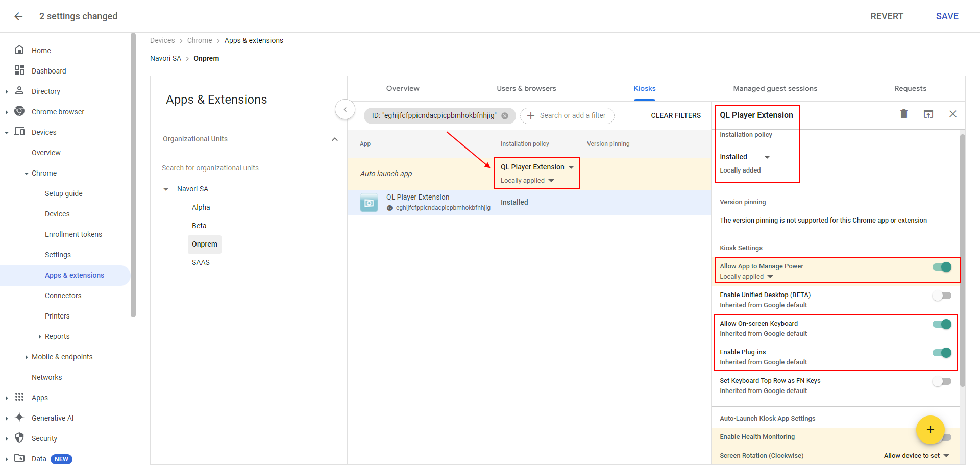Collapse the Navori SA tree node
Viewport: 980px width, 465px height.
tap(166, 189)
